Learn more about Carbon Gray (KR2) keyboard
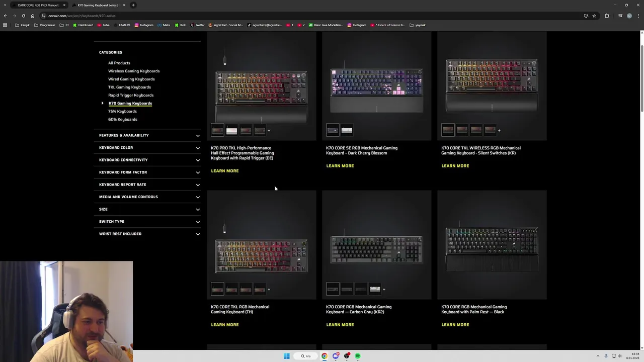The width and height of the screenshot is (644, 362). pos(340,325)
